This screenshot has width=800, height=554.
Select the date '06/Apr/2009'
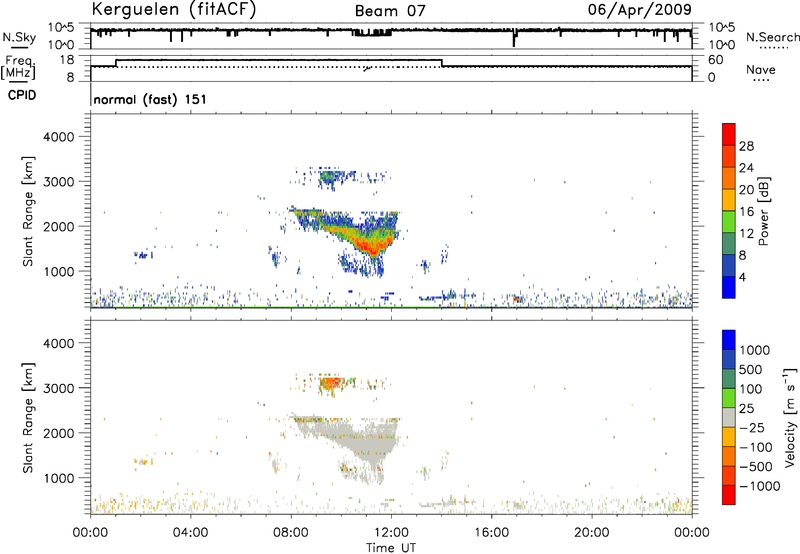pos(640,10)
